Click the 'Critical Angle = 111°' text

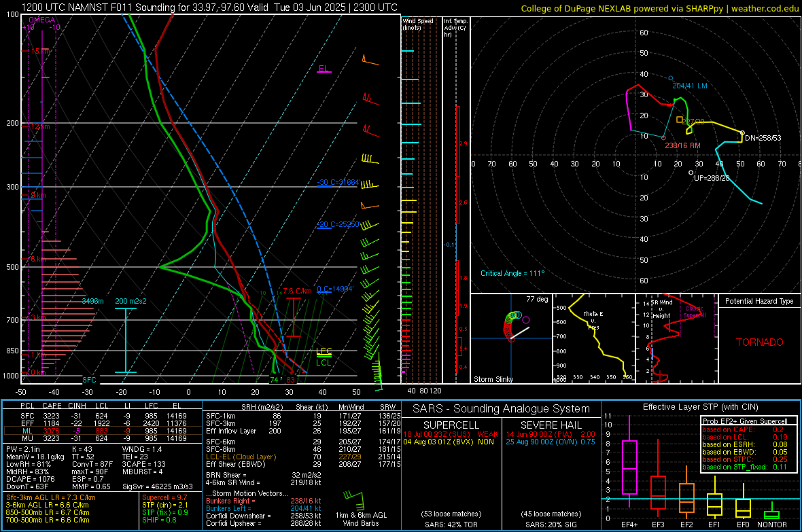pyautogui.click(x=512, y=273)
